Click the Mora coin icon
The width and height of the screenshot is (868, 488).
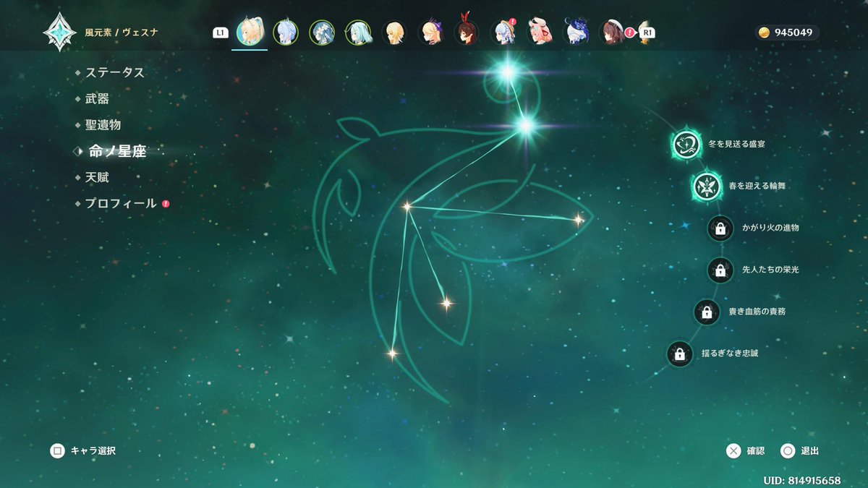pos(764,33)
